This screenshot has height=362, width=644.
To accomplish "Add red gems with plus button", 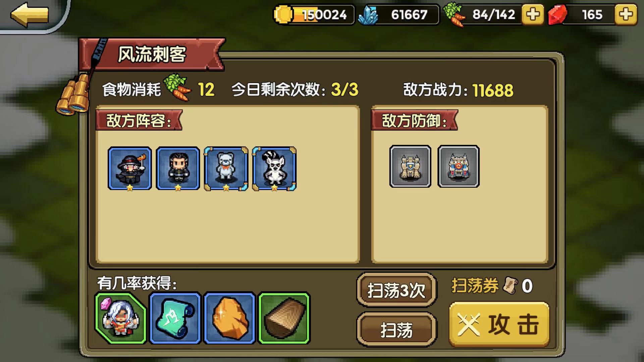I will (x=626, y=14).
